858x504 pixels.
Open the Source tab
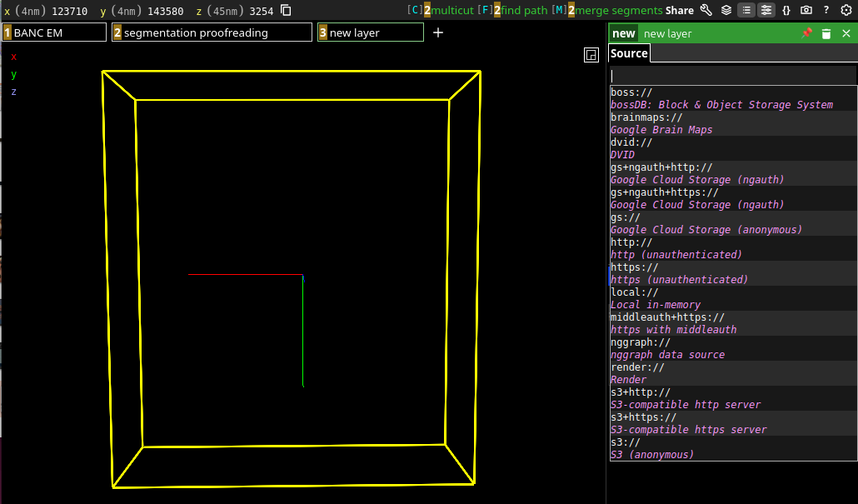[629, 53]
